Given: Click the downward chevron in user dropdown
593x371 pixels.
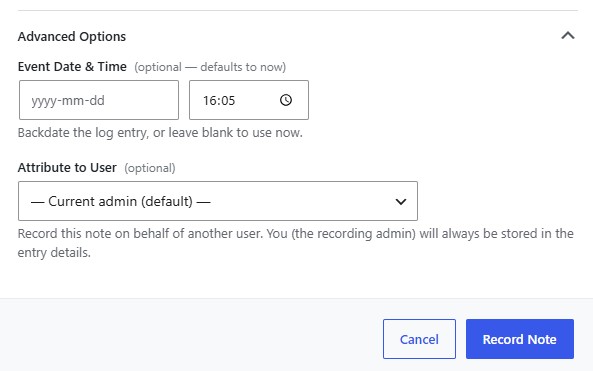Looking at the screenshot, I should tap(401, 202).
